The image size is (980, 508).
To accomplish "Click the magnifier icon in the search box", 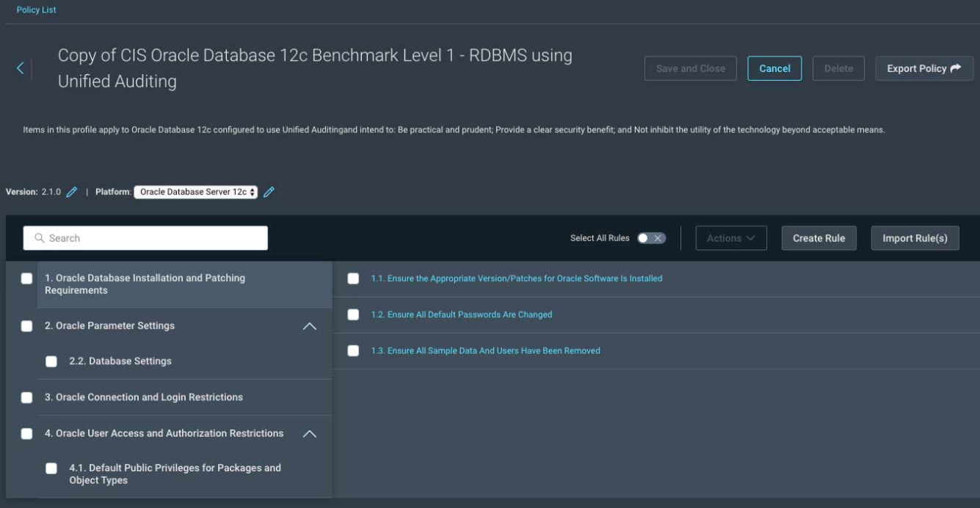I will pyautogui.click(x=40, y=238).
